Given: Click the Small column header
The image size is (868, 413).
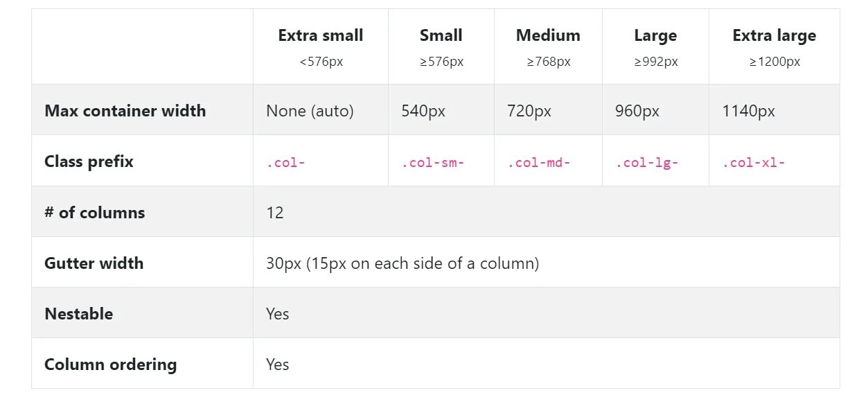Looking at the screenshot, I should [x=441, y=36].
